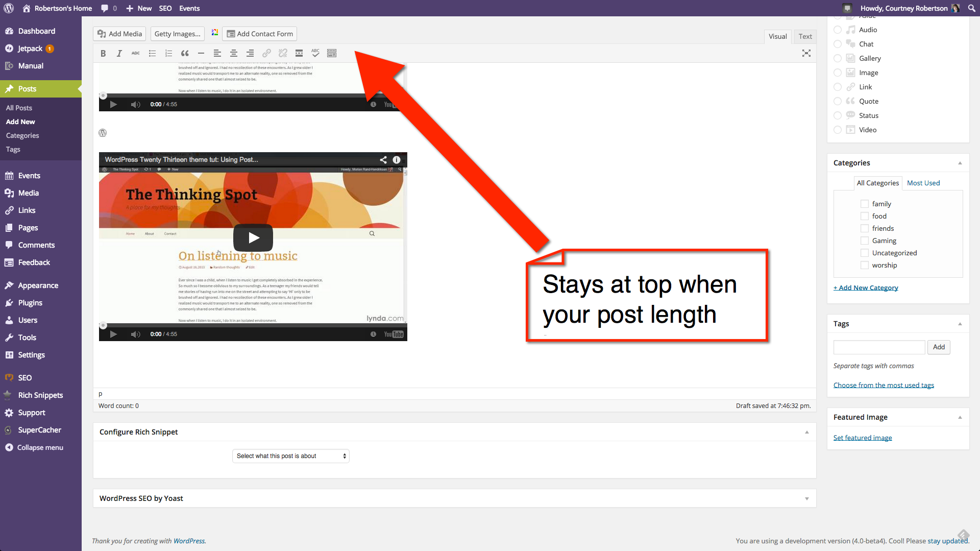Align text left

coord(217,53)
